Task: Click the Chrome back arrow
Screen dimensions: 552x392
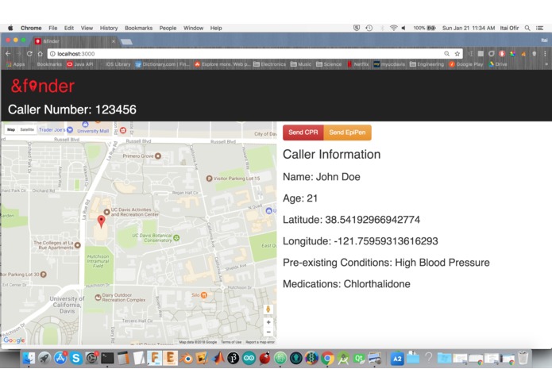Action: click(8, 54)
